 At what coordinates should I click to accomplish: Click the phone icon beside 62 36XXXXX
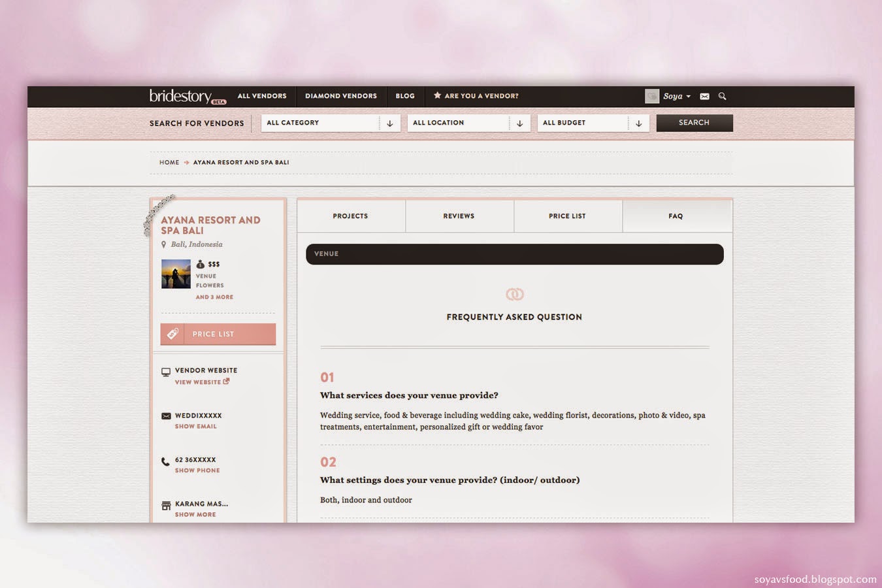165,461
